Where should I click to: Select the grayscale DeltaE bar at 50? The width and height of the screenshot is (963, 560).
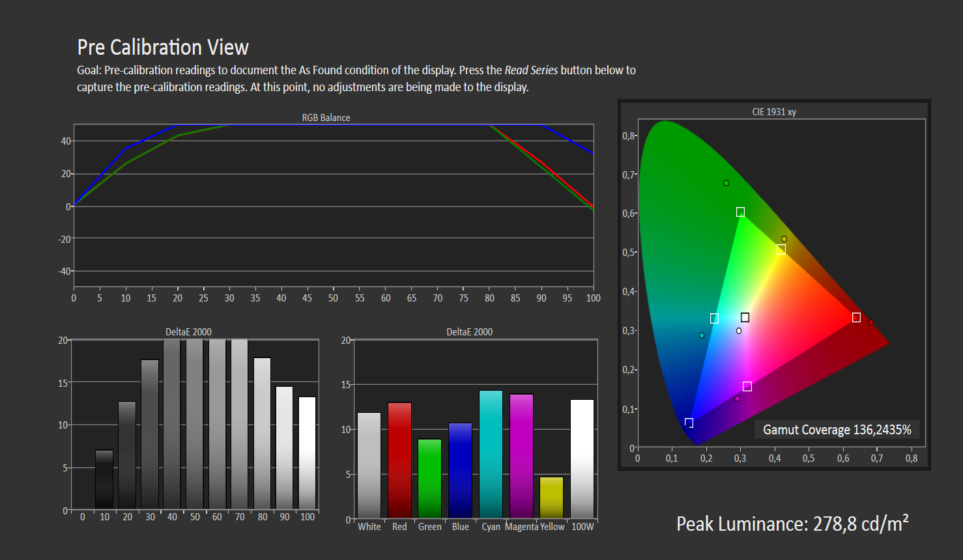pyautogui.click(x=195, y=424)
